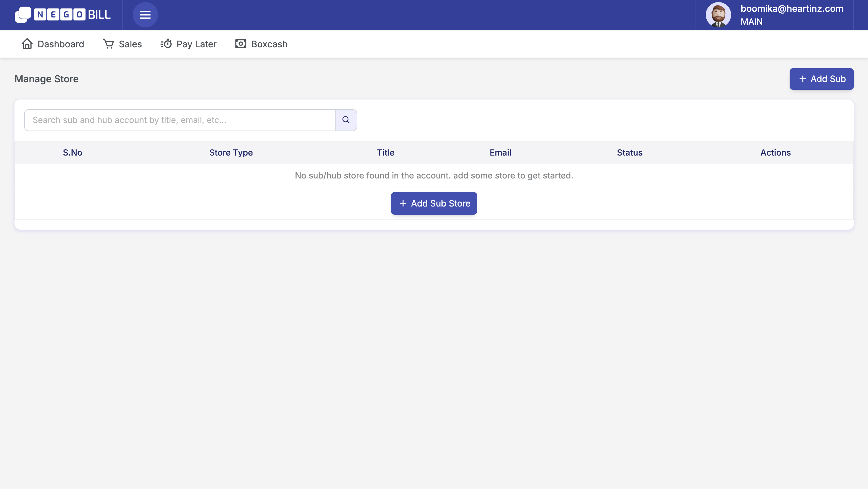868x489 pixels.
Task: Open the Dashboard menu item
Action: point(61,44)
